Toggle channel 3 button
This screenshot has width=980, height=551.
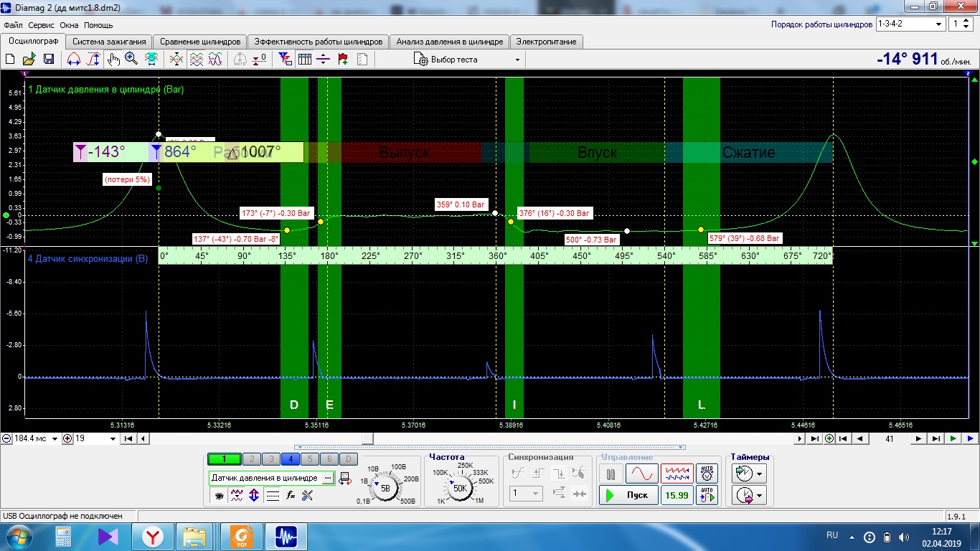(270, 459)
